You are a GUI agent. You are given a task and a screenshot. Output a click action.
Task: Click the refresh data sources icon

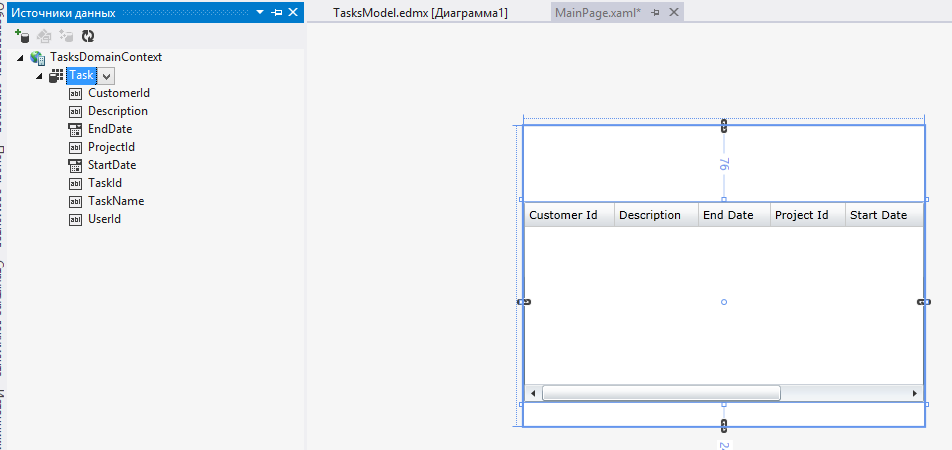pyautogui.click(x=88, y=36)
